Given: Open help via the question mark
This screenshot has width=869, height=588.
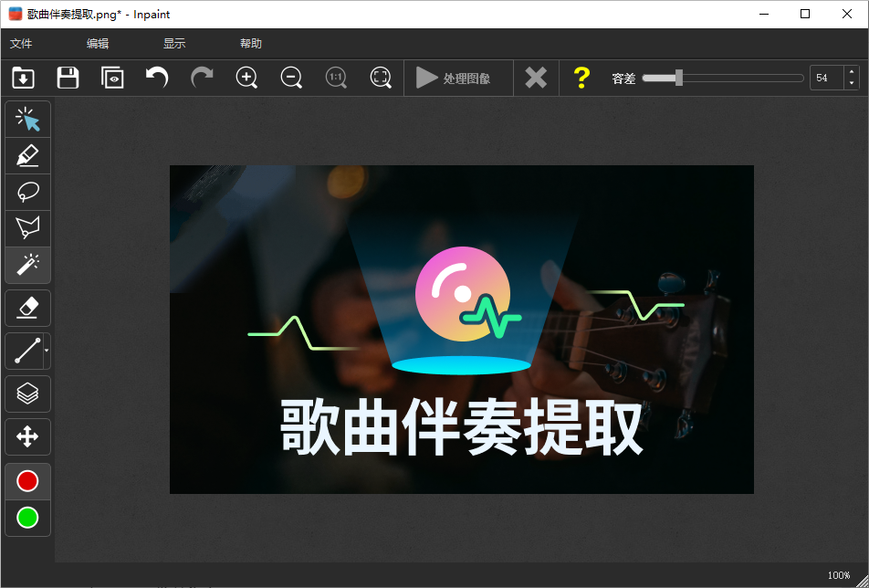Looking at the screenshot, I should tap(581, 78).
